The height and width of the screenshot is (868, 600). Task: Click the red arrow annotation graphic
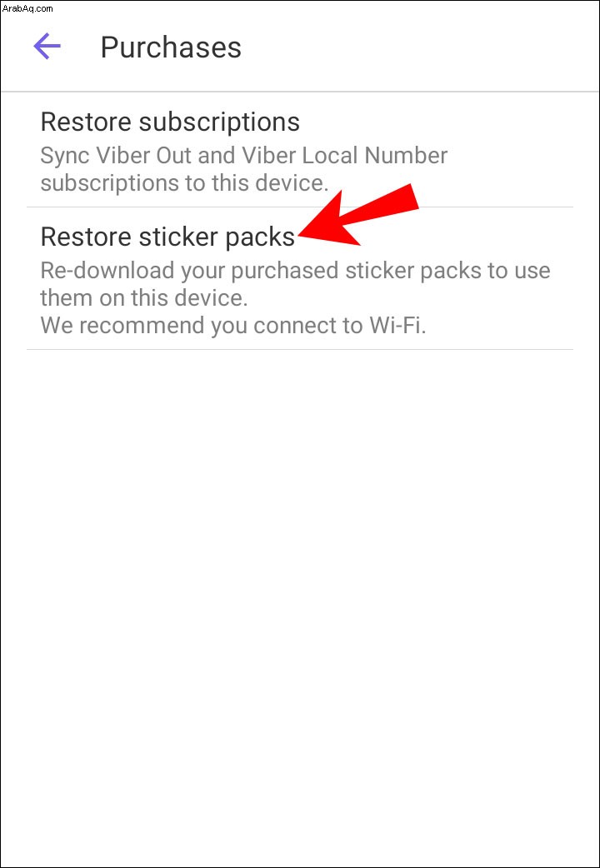[x=359, y=217]
